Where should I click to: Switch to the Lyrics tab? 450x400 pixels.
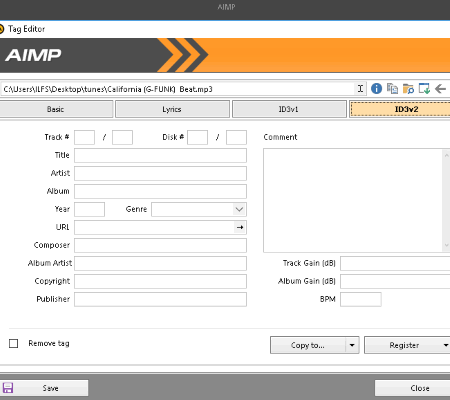click(172, 109)
